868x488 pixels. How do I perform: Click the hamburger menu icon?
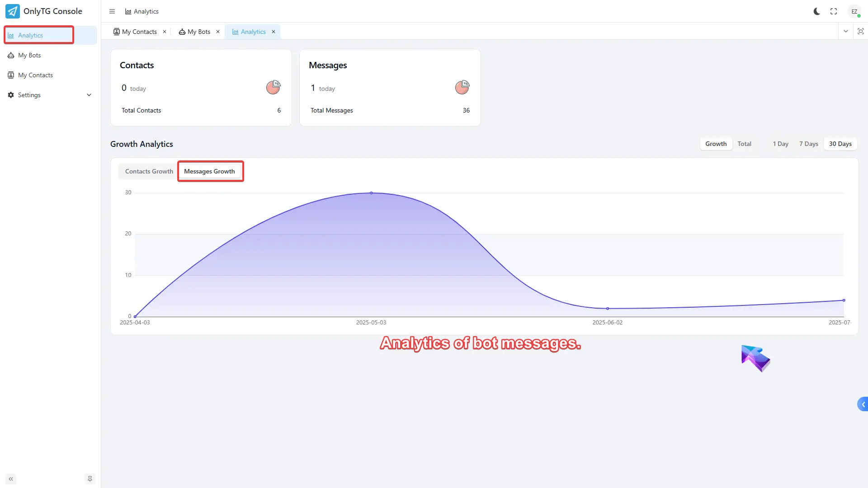click(x=112, y=11)
